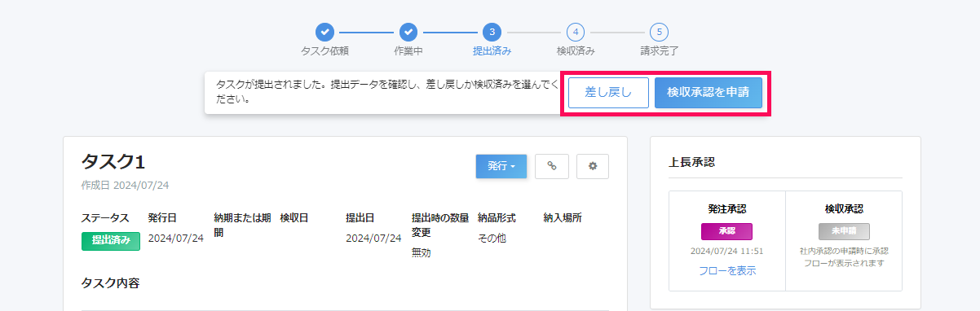The image size is (980, 311).
Task: Click the タスクが提出されました notification message
Action: 387,92
